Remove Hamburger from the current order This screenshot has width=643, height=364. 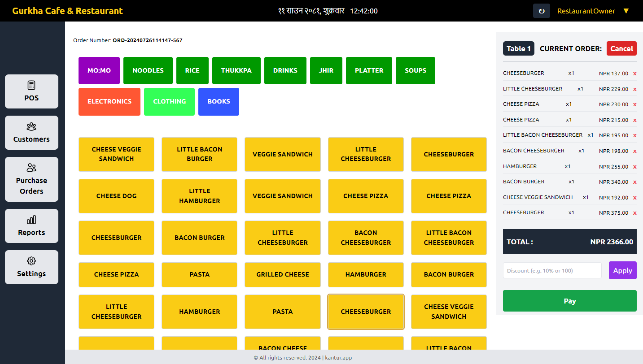pyautogui.click(x=635, y=167)
